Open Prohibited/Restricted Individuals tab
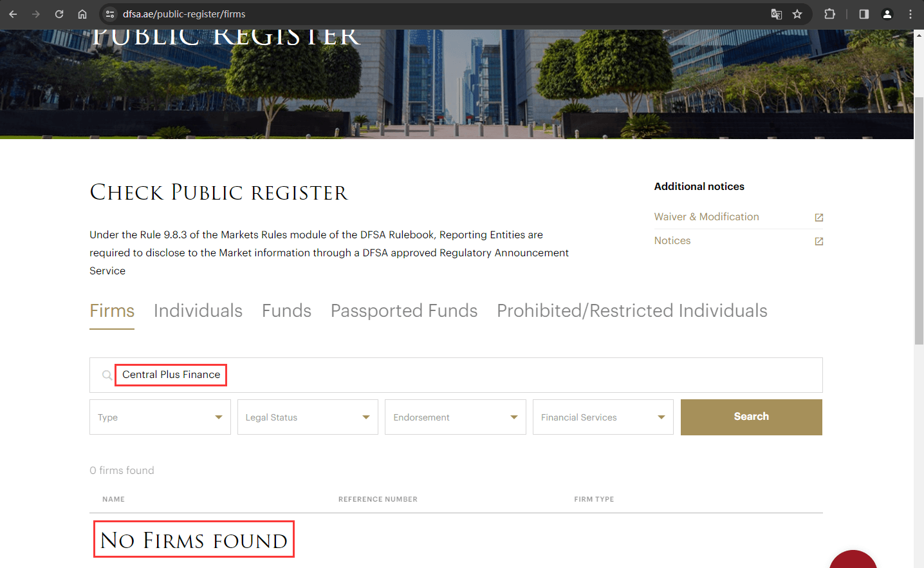Screen dimensions: 924x568 pyautogui.click(x=632, y=311)
